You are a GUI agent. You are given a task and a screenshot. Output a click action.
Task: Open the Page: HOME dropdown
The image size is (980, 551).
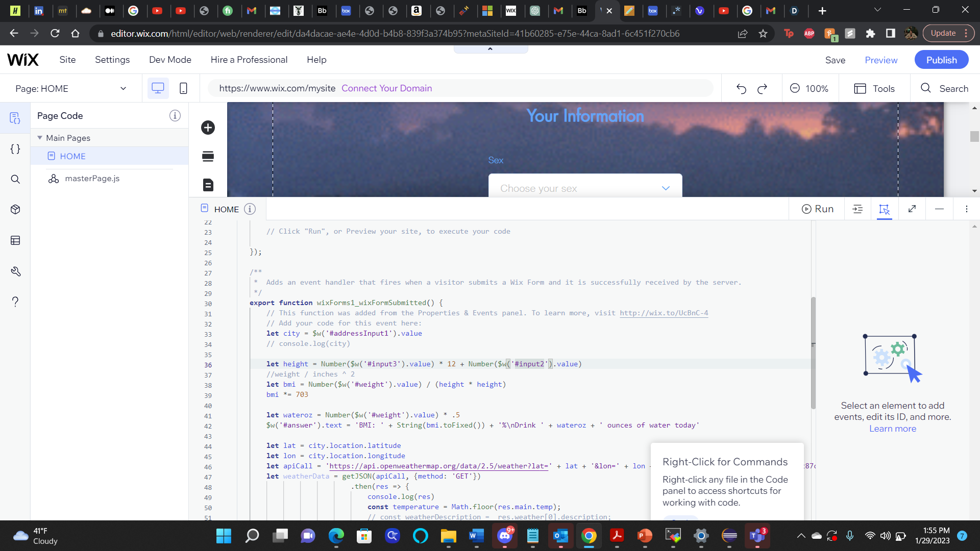click(71, 88)
